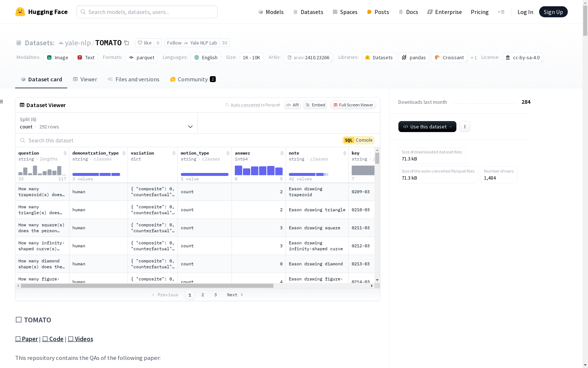588x368 pixels.
Task: Expand the Use this dataset dropdown
Action: tap(427, 127)
